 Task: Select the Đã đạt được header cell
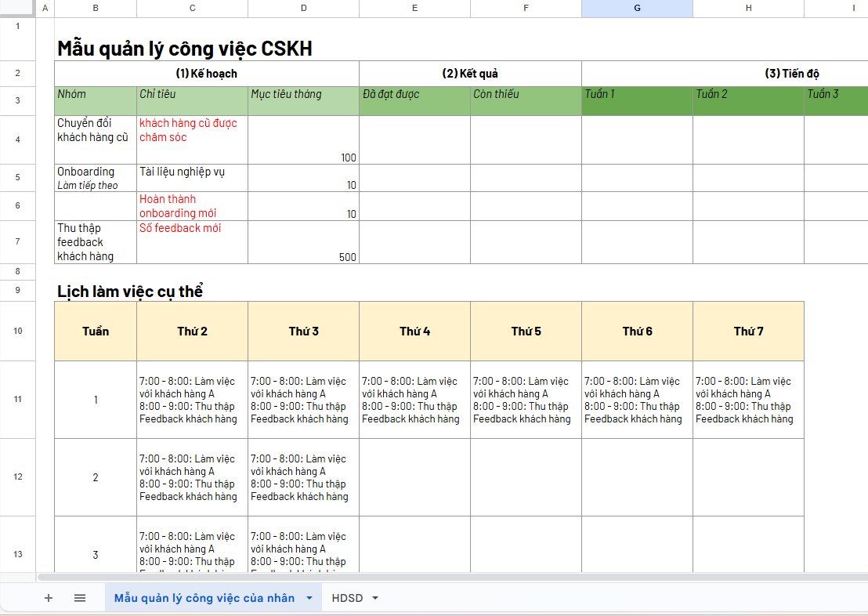[414, 100]
